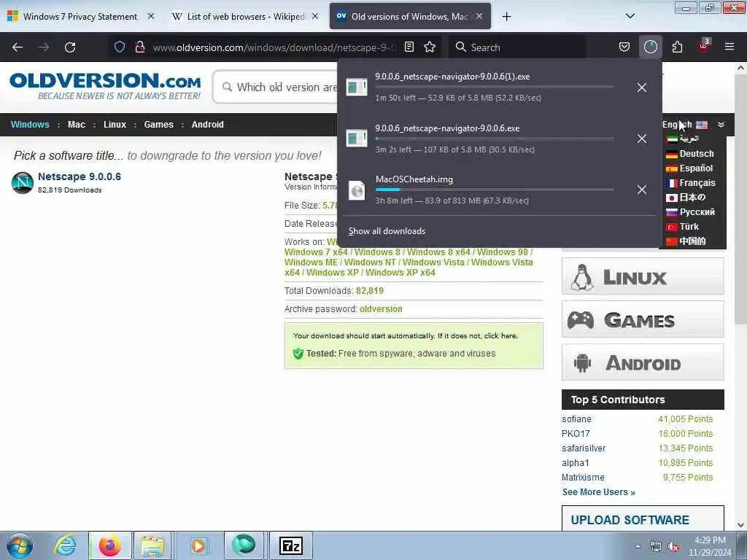747x560 pixels.
Task: Open the Games category banner
Action: pyautogui.click(x=643, y=319)
